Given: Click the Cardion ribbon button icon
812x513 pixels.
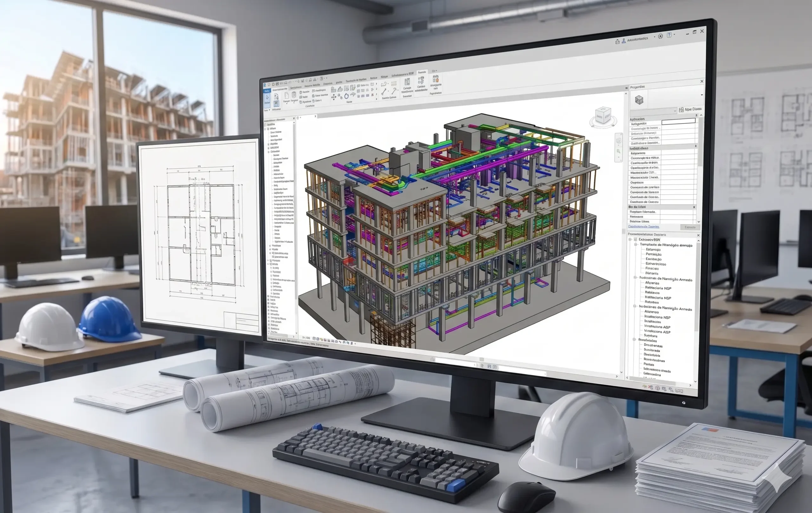Looking at the screenshot, I should pyautogui.click(x=421, y=80).
